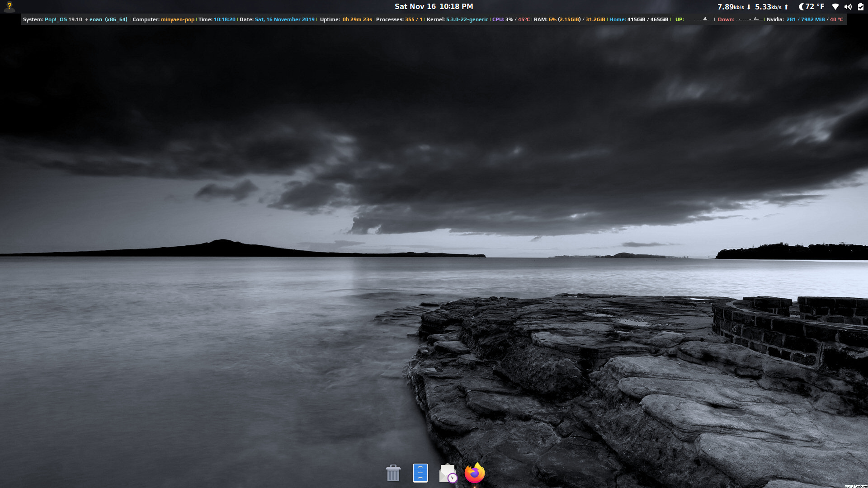Image resolution: width=868 pixels, height=488 pixels.
Task: Click the 7.89 kb/s download speed indicator
Action: pyautogui.click(x=734, y=7)
